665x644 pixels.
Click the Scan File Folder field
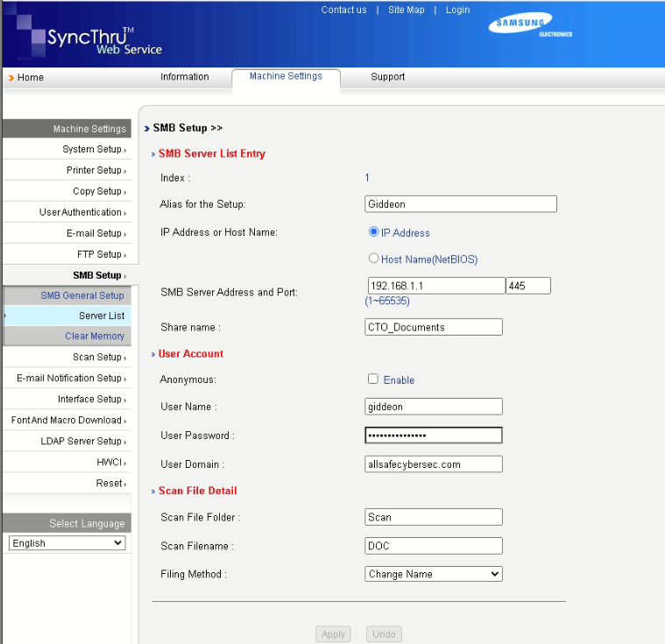coord(434,517)
